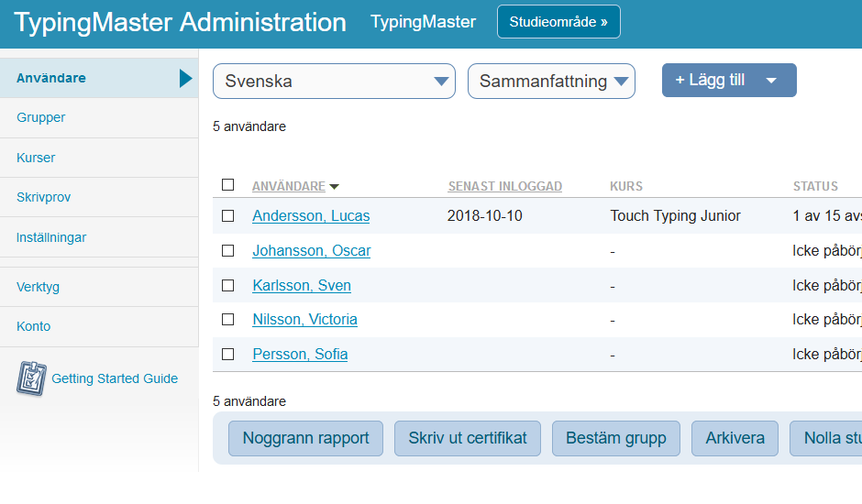Open Kurser in the sidebar
This screenshot has width=862, height=504.
(x=99, y=158)
